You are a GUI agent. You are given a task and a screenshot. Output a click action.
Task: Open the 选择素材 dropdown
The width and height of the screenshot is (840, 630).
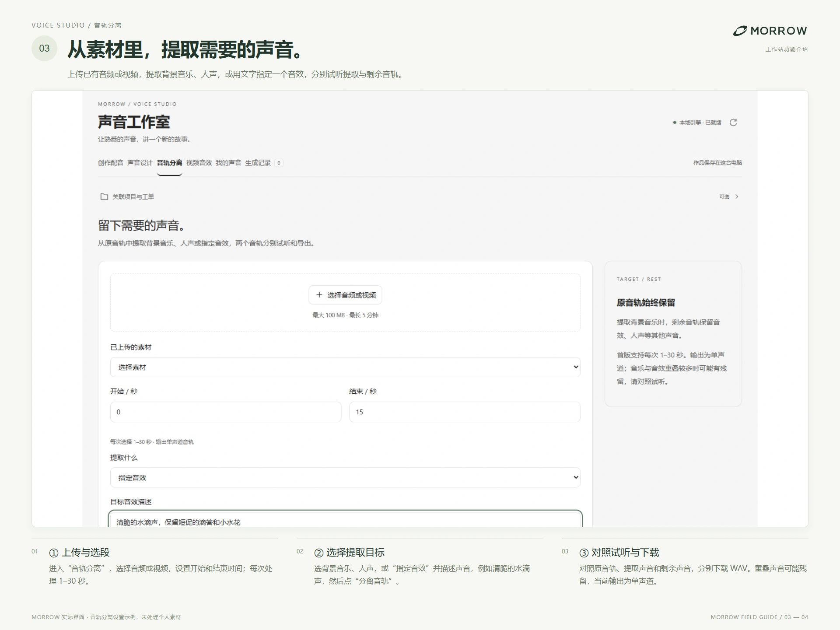click(345, 367)
